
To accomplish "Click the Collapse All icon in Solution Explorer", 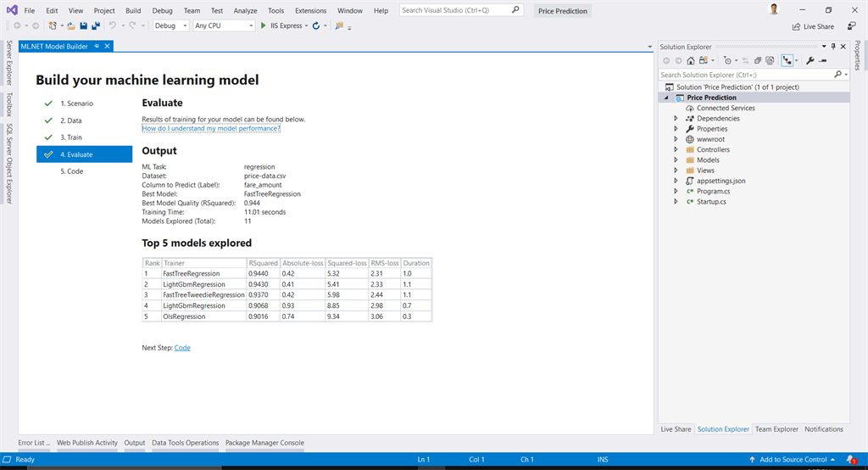I will coord(758,60).
